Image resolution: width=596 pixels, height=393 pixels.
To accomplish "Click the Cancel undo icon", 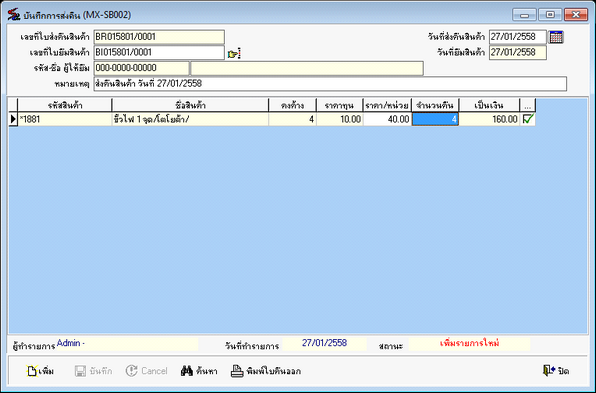I will pos(132,371).
